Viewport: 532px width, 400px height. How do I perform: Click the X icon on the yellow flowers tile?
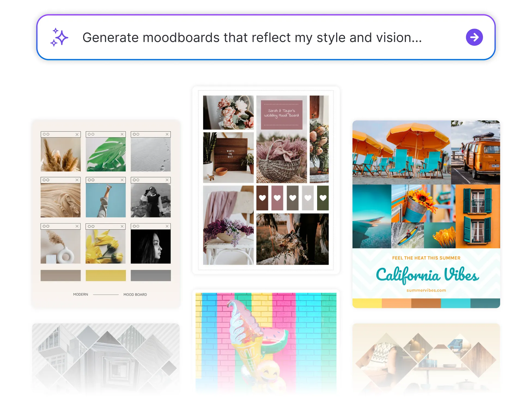[122, 226]
